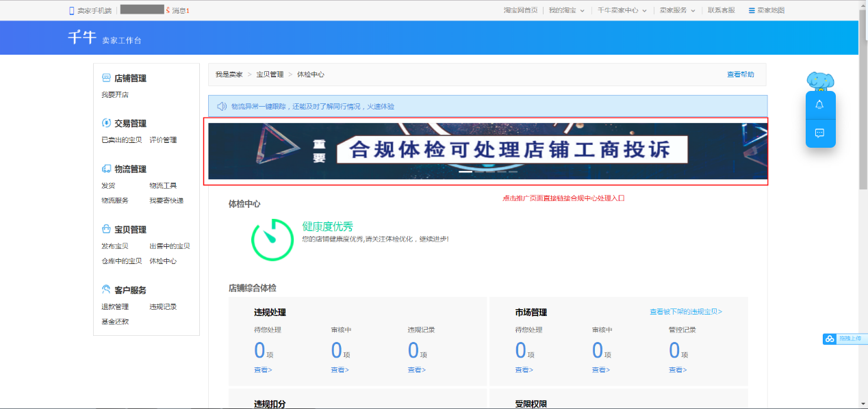Open the chat message floating icon

tap(819, 133)
